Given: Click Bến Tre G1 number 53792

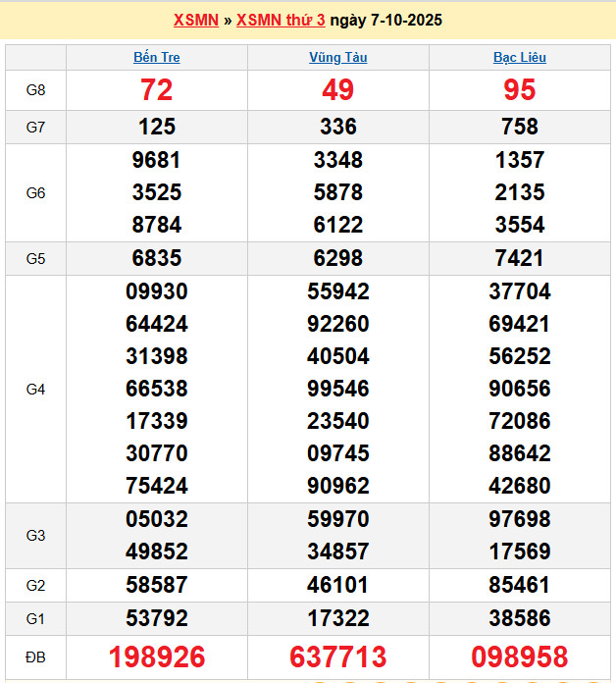Looking at the screenshot, I should [x=157, y=618].
